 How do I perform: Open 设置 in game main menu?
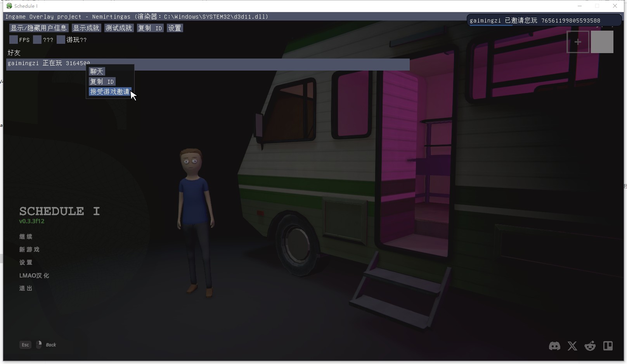click(x=26, y=262)
